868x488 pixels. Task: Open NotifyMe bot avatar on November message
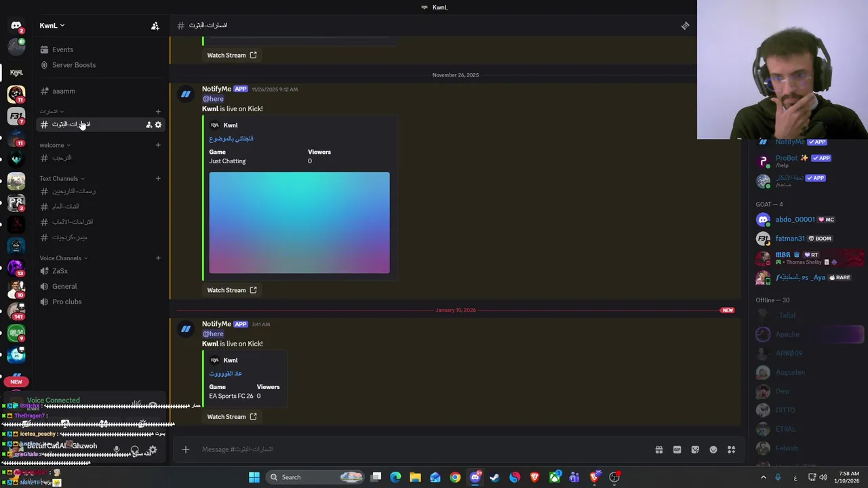click(x=185, y=95)
